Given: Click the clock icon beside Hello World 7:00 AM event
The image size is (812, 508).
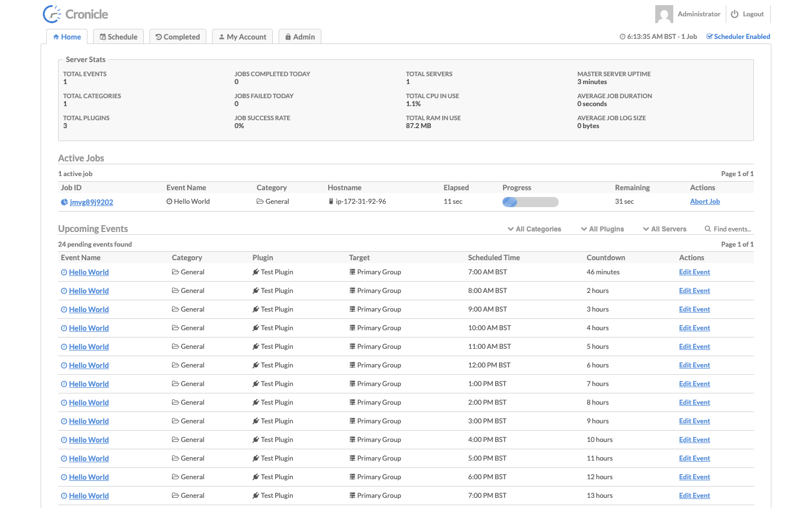Looking at the screenshot, I should click(x=64, y=272).
